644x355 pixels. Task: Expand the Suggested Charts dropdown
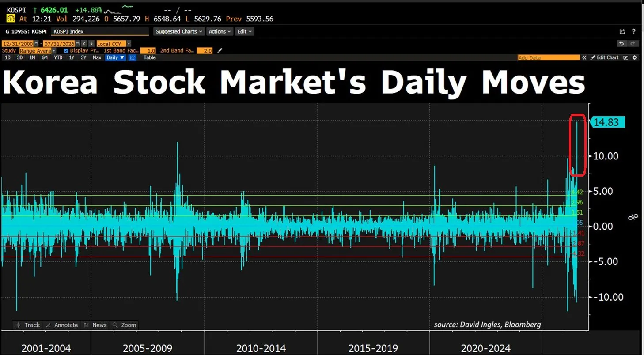pos(179,31)
